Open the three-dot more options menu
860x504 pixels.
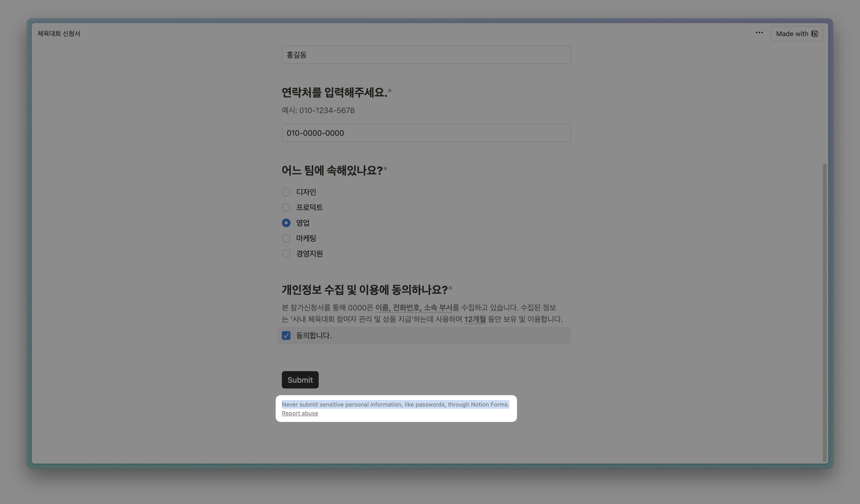pyautogui.click(x=759, y=33)
